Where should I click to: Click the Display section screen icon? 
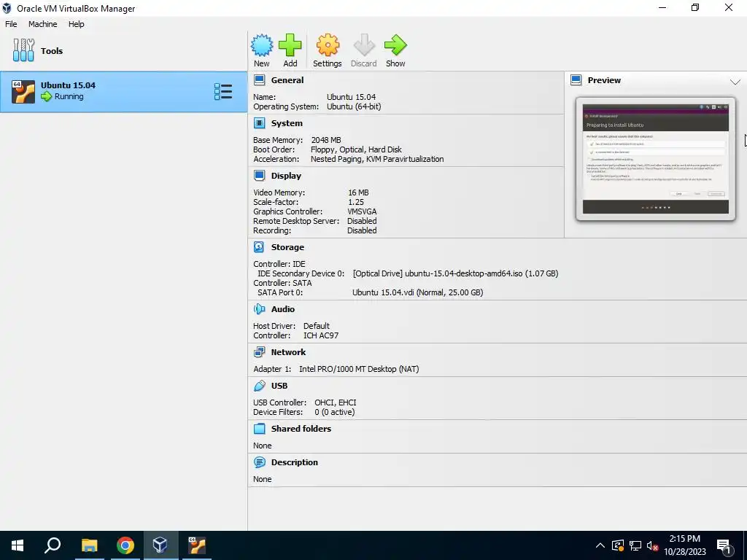[x=259, y=176]
